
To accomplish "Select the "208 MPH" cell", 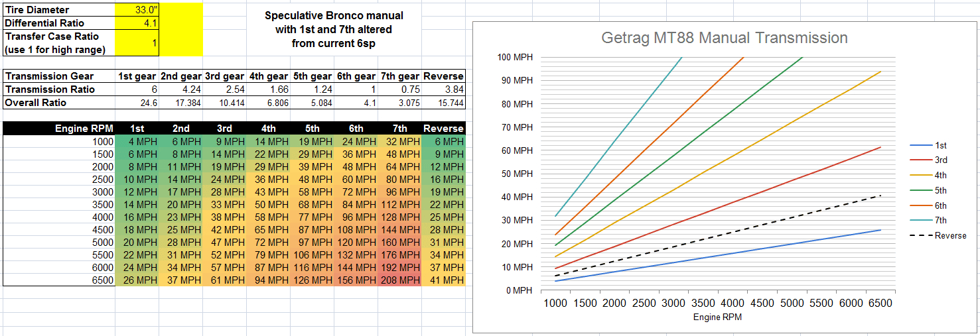I will point(399,280).
